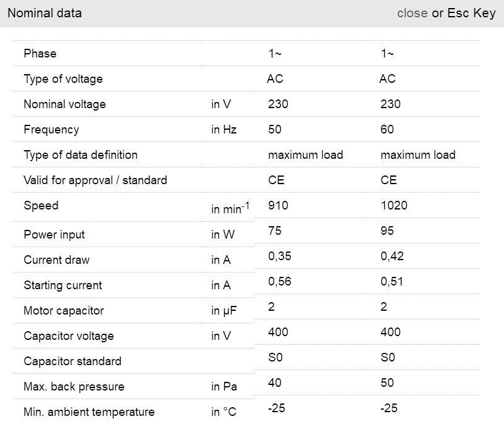Click the Nominal data title
Image resolution: width=504 pixels, height=427 pixels.
click(x=44, y=13)
